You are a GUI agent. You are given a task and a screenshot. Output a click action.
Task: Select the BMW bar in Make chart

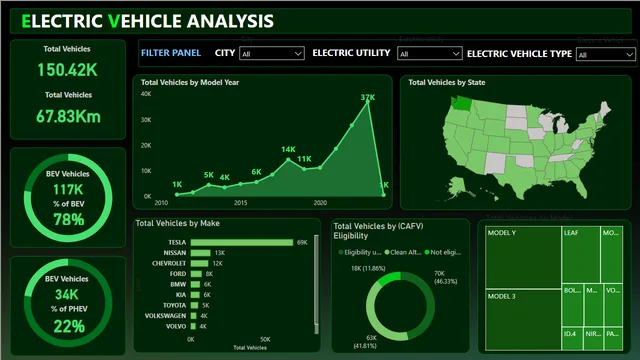coord(195,284)
